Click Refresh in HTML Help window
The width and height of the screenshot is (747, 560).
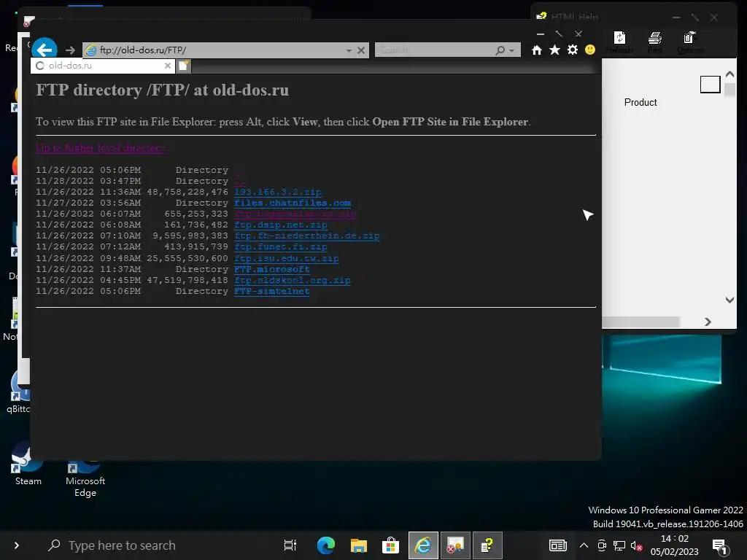click(x=619, y=42)
